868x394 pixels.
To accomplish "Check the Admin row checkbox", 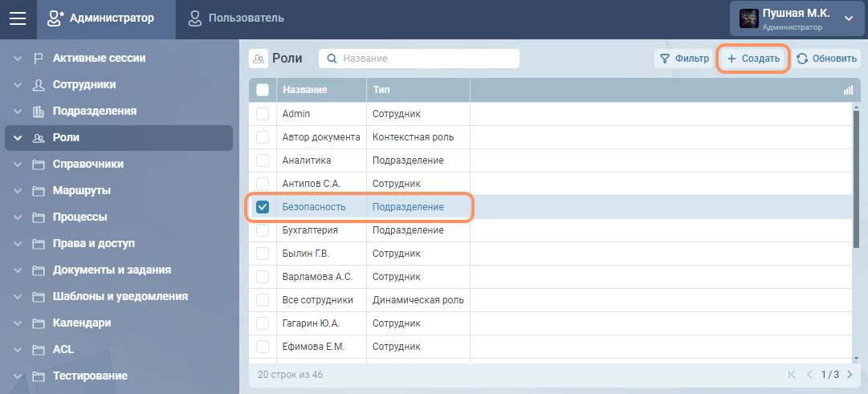I will click(x=263, y=115).
